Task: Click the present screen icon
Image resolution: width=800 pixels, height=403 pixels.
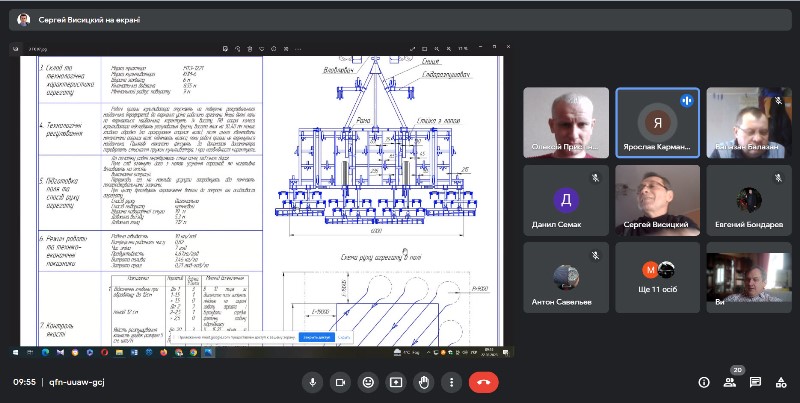Action: pyautogui.click(x=396, y=382)
